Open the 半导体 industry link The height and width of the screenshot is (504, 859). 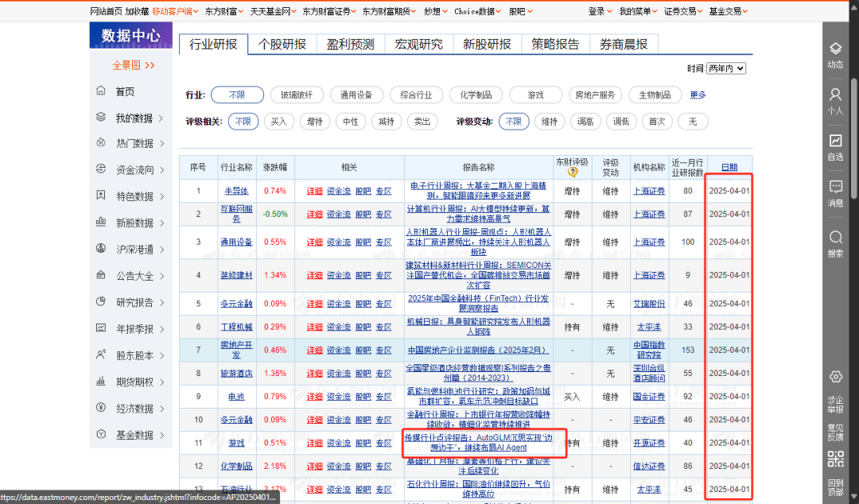pyautogui.click(x=237, y=191)
